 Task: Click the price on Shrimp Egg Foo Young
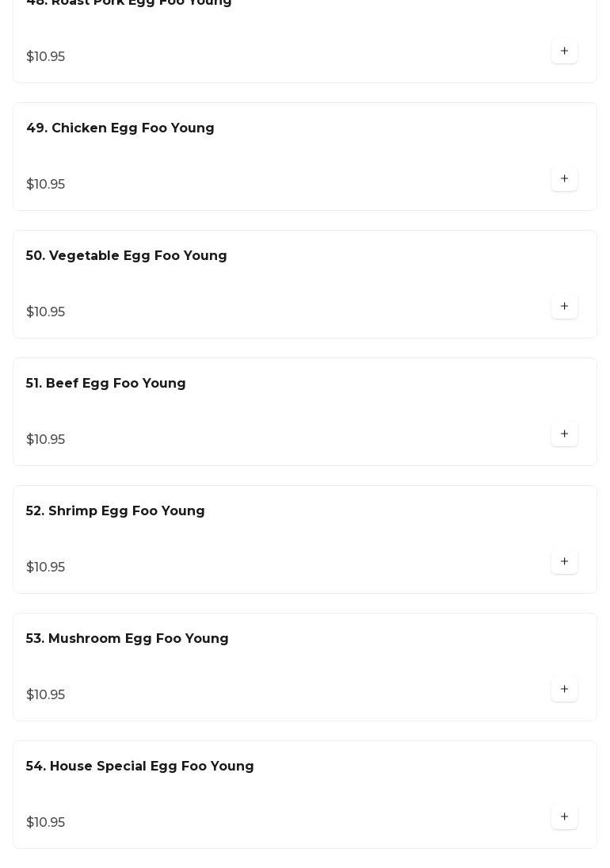[46, 568]
